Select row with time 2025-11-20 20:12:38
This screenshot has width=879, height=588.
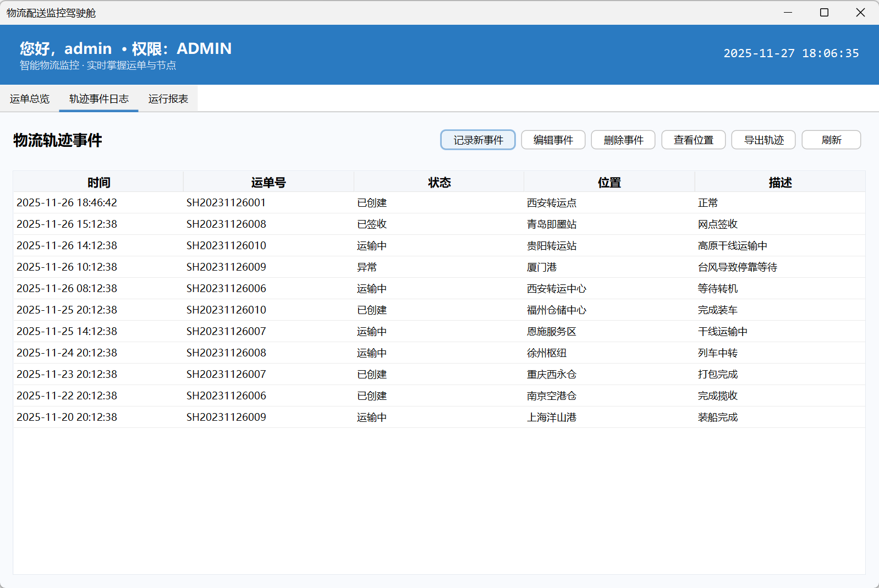[x=439, y=417]
